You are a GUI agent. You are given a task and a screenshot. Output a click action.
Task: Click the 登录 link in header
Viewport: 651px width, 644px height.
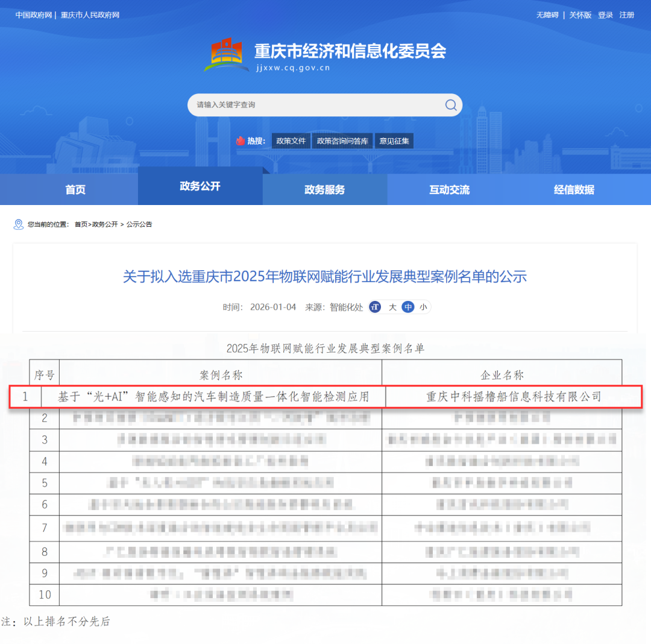click(x=605, y=15)
